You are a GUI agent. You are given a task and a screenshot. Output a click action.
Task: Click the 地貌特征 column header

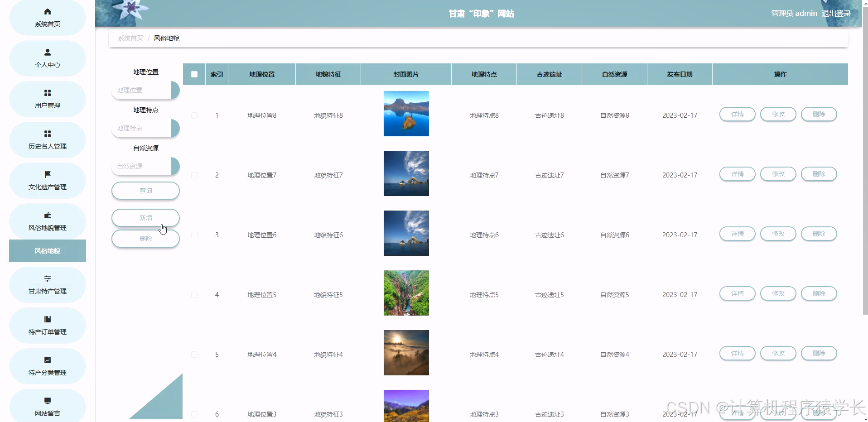tap(328, 74)
